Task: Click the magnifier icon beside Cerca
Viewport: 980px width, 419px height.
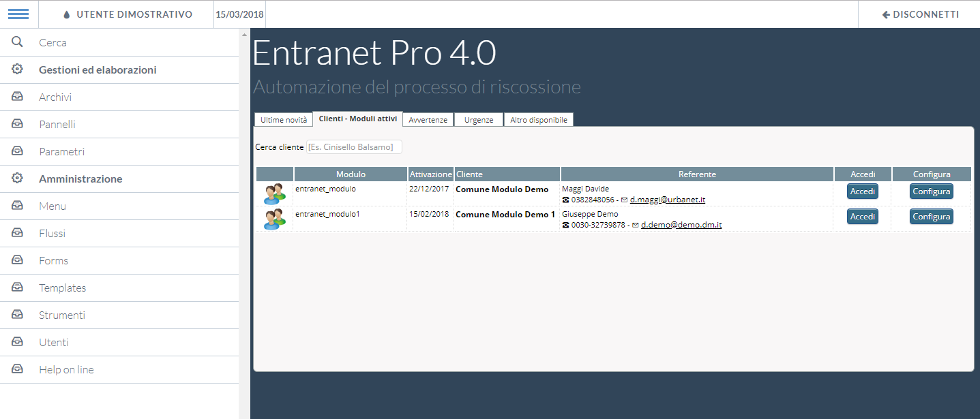Action: pos(18,42)
